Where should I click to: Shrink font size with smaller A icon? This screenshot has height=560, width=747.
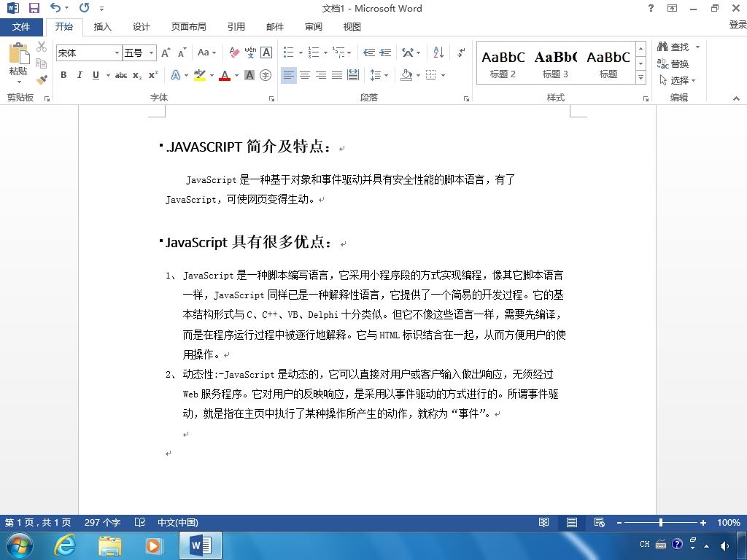pos(182,52)
